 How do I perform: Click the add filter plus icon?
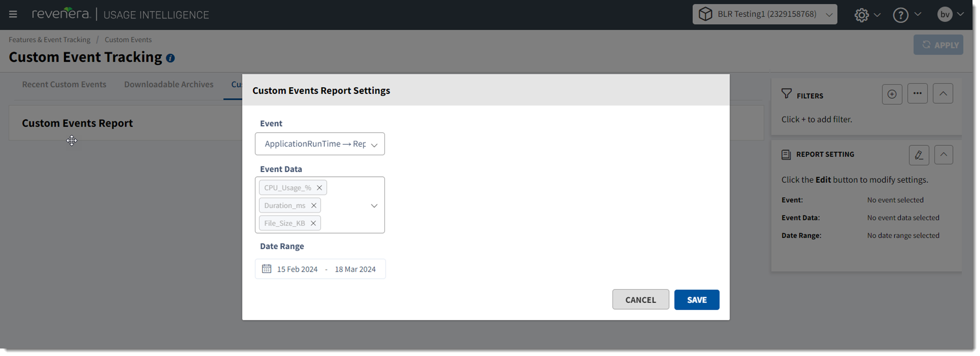892,94
